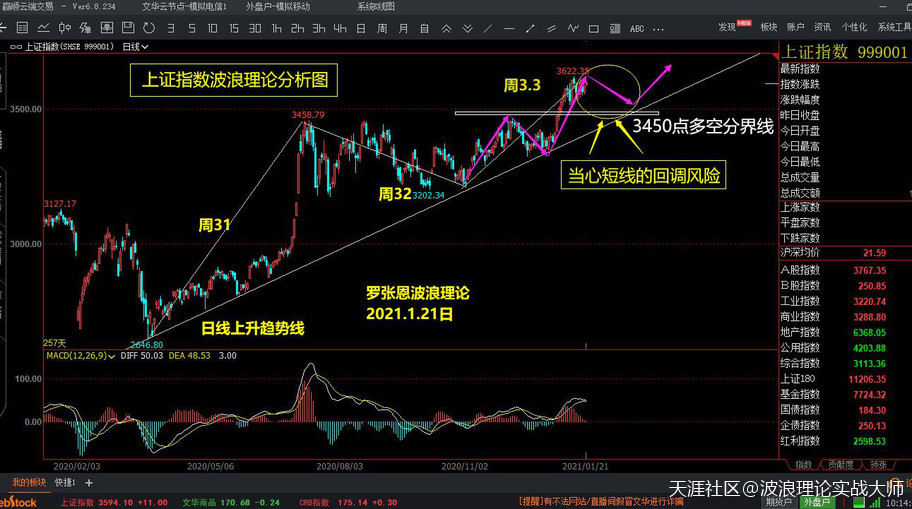Click the link icon beside 上证指数 title
This screenshot has width=912, height=509.
coord(16,47)
